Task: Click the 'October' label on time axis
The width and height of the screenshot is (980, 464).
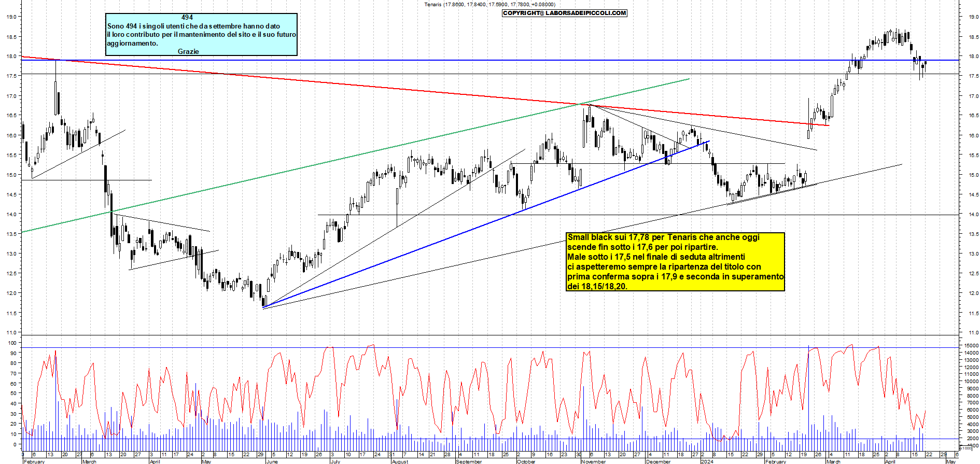Action: (x=526, y=461)
